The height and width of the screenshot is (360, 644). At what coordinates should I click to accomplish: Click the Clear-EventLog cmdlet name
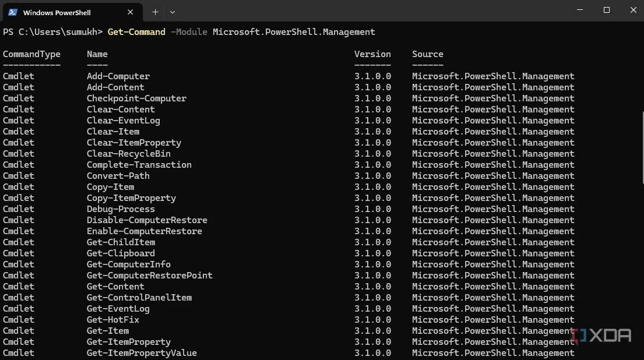[123, 121]
